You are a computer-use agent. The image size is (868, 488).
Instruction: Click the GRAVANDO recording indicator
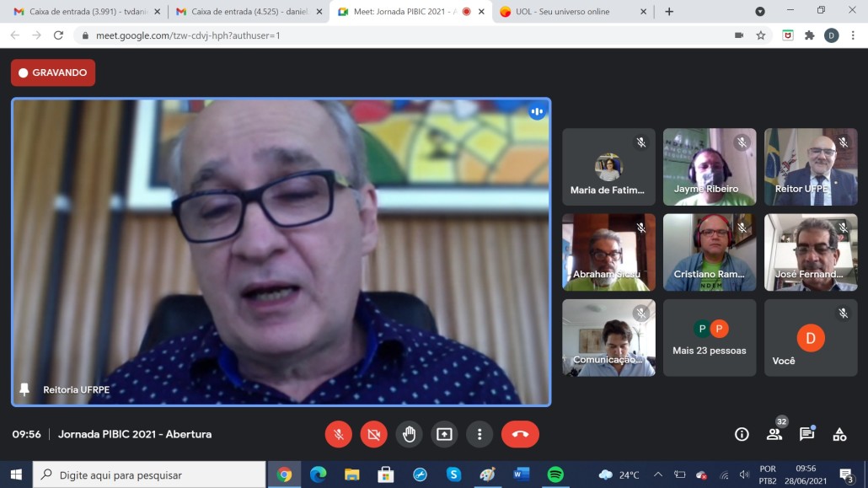pos(53,72)
